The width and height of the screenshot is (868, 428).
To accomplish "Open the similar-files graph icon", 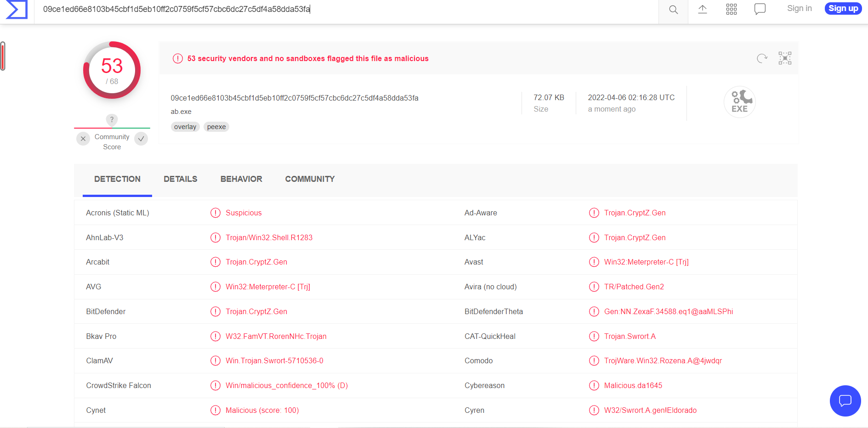I will tap(785, 58).
